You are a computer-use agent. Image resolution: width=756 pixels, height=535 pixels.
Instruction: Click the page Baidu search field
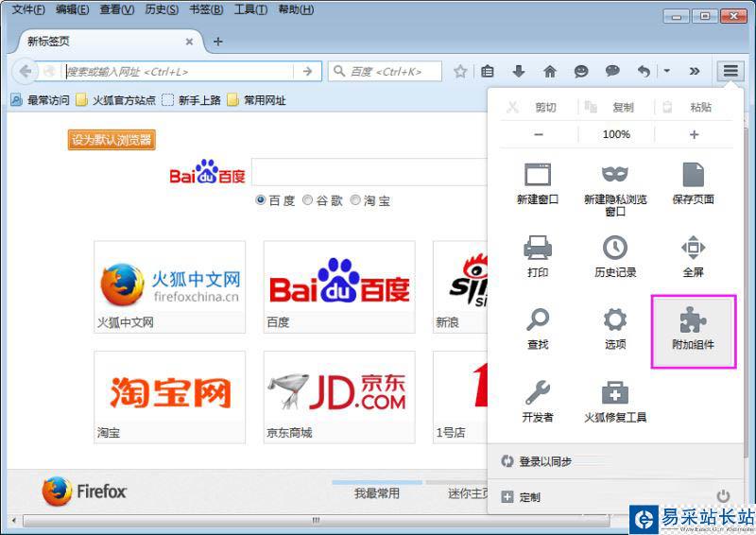coord(369,172)
